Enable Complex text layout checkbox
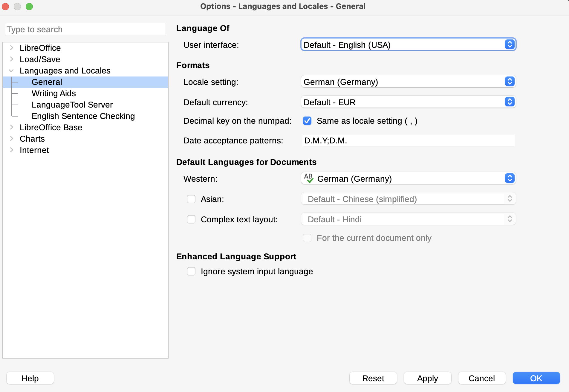This screenshot has height=392, width=569. pos(191,219)
